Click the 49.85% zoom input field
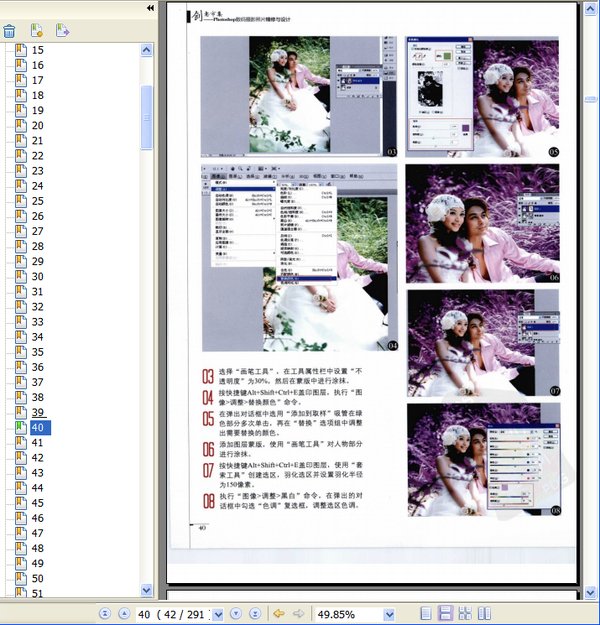 coord(350,613)
